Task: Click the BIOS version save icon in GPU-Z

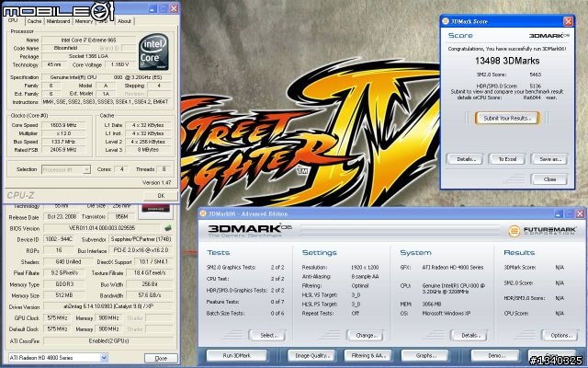Action: pos(168,227)
